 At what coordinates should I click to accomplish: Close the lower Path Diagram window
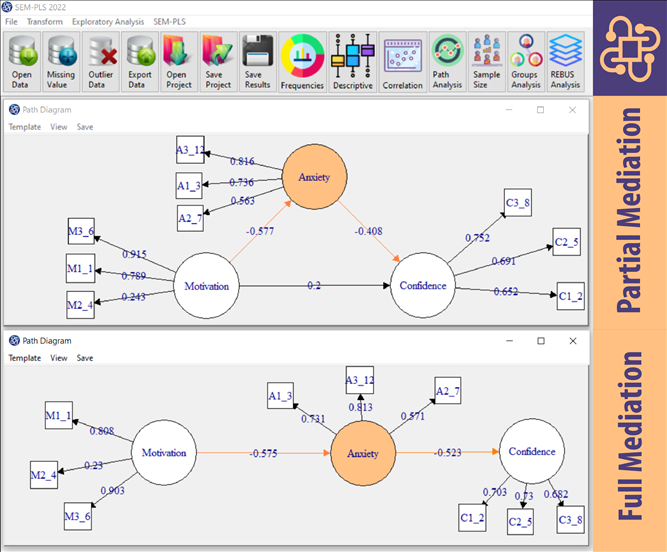click(573, 341)
